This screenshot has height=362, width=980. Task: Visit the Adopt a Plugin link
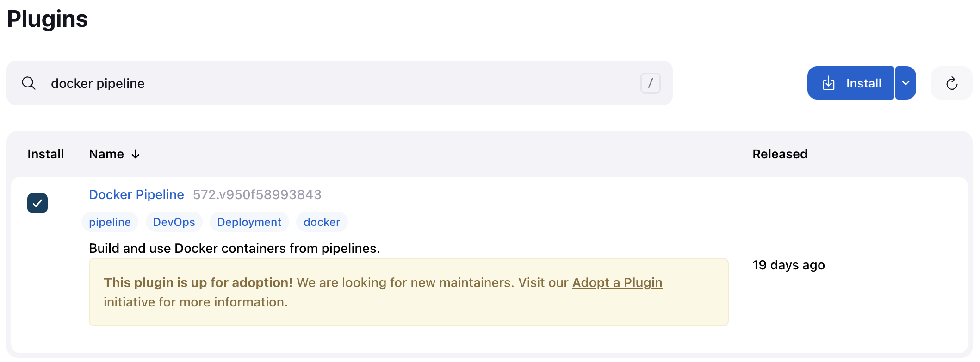[x=617, y=282]
